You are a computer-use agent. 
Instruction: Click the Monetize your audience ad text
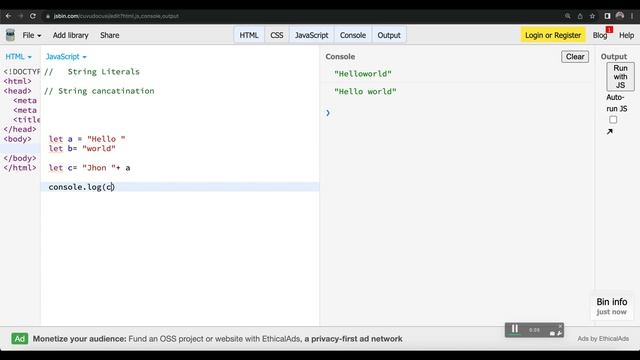[x=218, y=339]
